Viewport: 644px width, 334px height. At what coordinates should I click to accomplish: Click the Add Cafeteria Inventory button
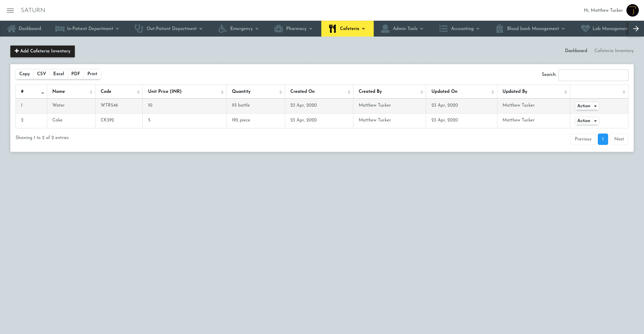[42, 51]
